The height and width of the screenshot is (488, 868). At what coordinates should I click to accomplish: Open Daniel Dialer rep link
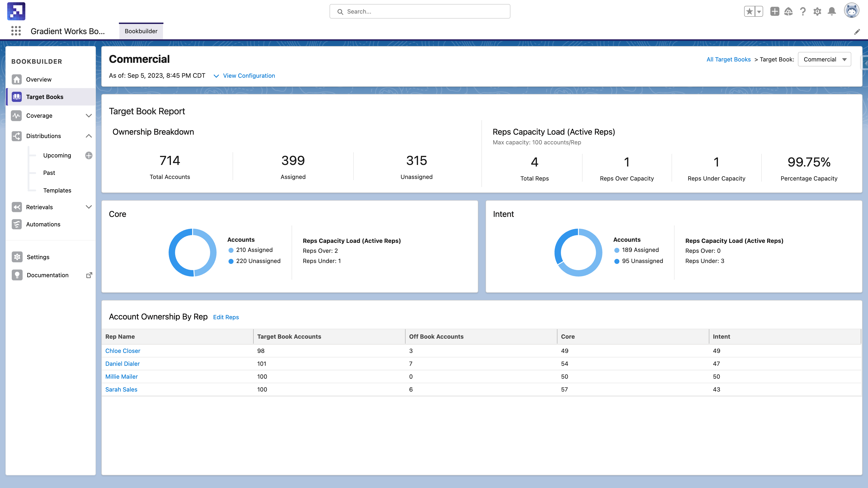122,364
